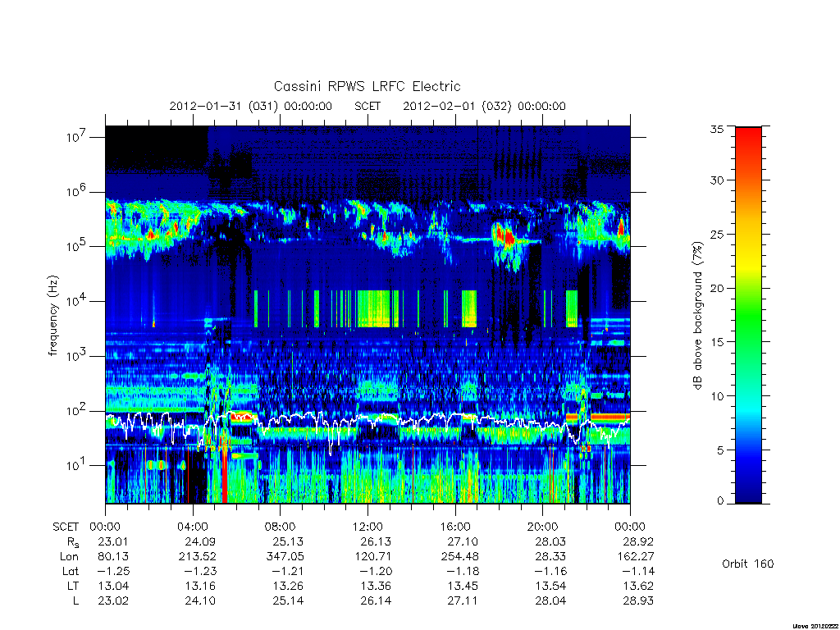
Task: Select the Rs value '23.01'
Action: pyautogui.click(x=113, y=541)
